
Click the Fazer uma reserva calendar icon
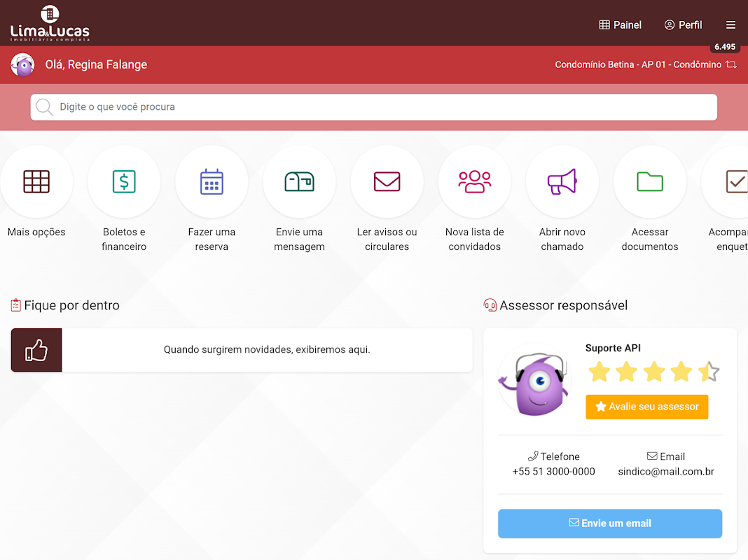[212, 181]
